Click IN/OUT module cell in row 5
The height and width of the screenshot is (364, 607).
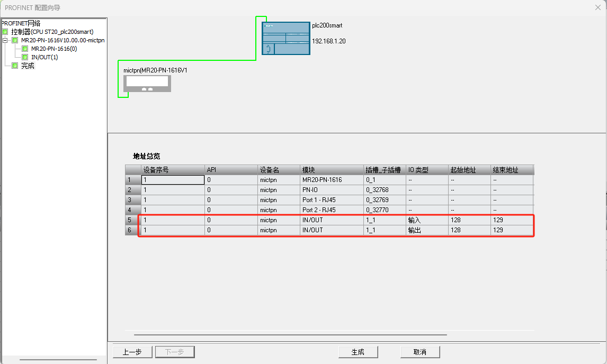pos(332,220)
